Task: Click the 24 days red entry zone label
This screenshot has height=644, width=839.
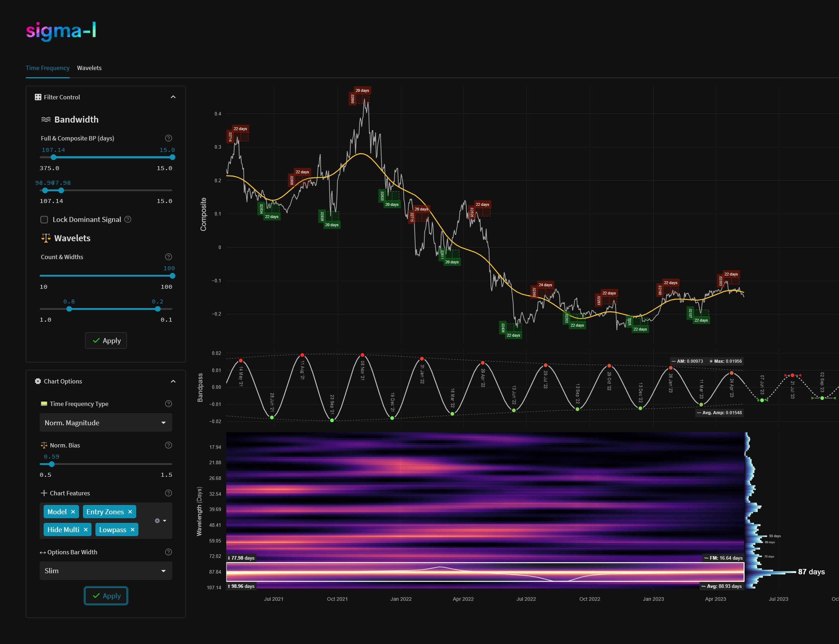Action: (545, 285)
